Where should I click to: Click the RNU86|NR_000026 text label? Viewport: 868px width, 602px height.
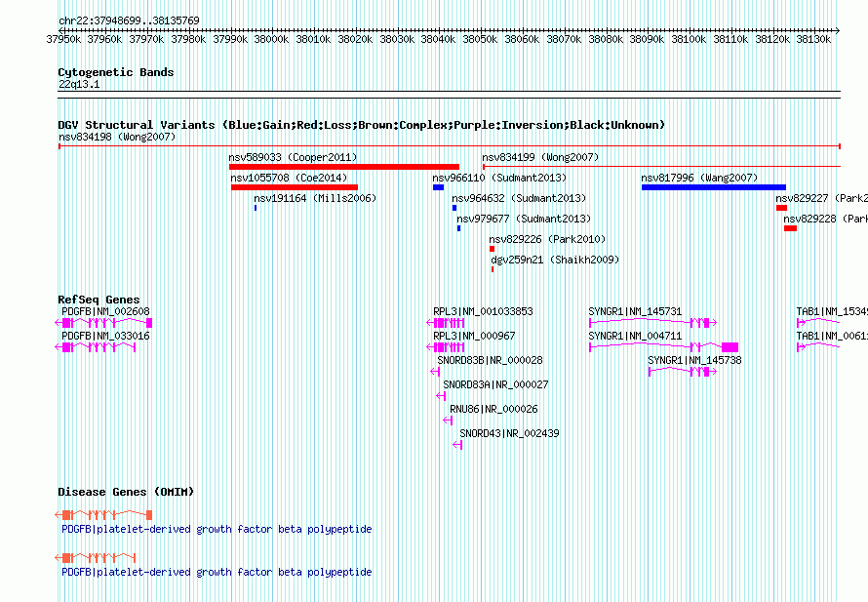[493, 409]
